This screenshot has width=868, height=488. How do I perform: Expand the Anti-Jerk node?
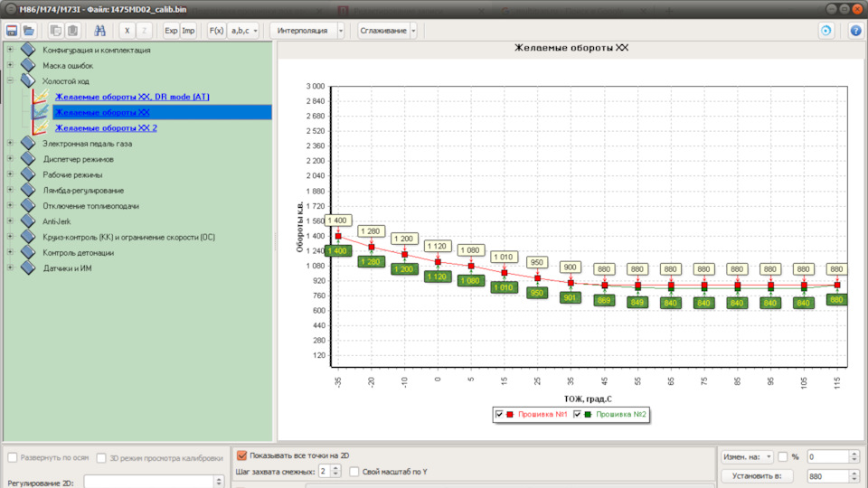pyautogui.click(x=10, y=221)
